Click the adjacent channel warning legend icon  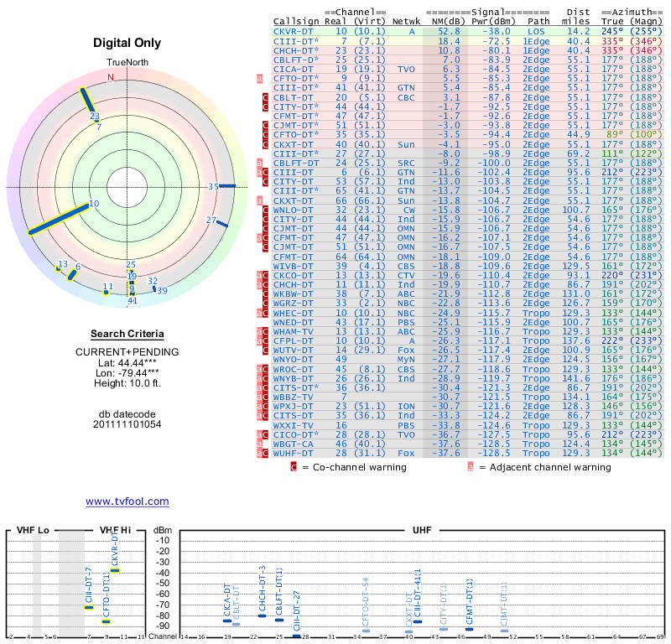[471, 467]
